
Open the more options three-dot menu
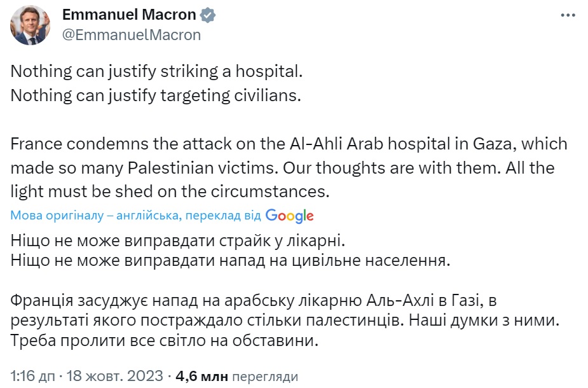569,16
